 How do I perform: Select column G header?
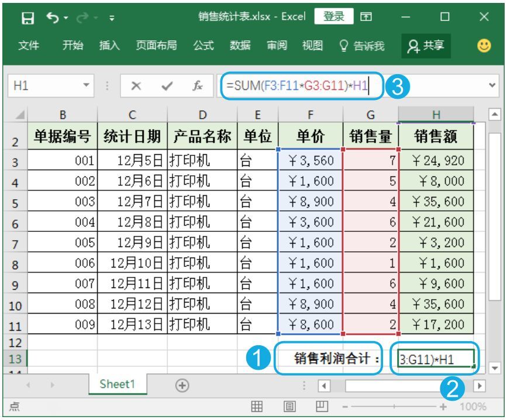click(371, 114)
